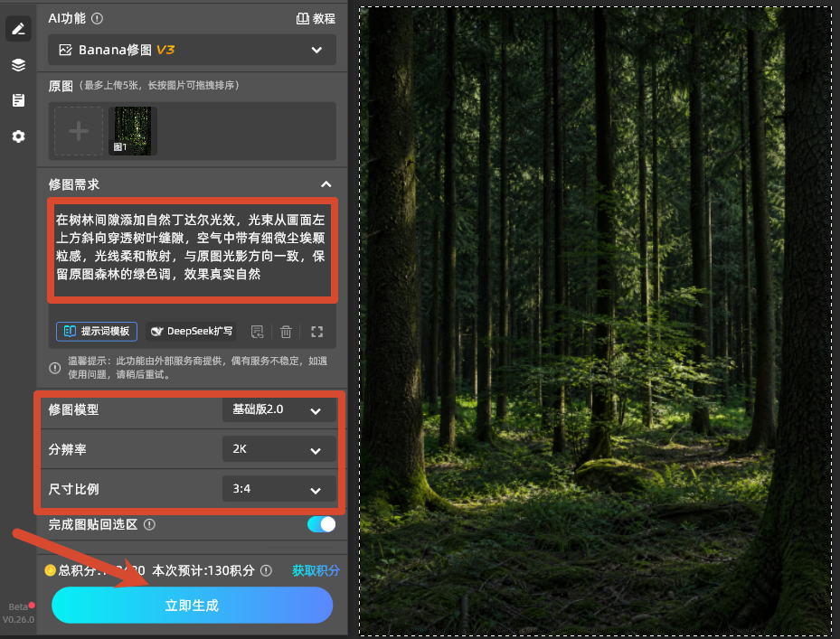Open the 修图模型 dropdown showing 基础版2.0
Viewport: 840px width, 639px height.
click(x=279, y=410)
